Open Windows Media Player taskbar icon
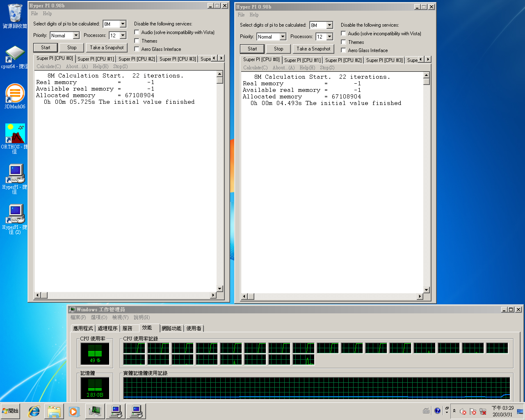The image size is (525, 420). [x=74, y=411]
